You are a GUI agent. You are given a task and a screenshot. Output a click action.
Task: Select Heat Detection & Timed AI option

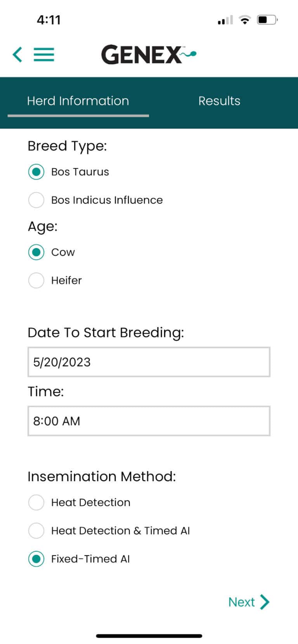[36, 530]
